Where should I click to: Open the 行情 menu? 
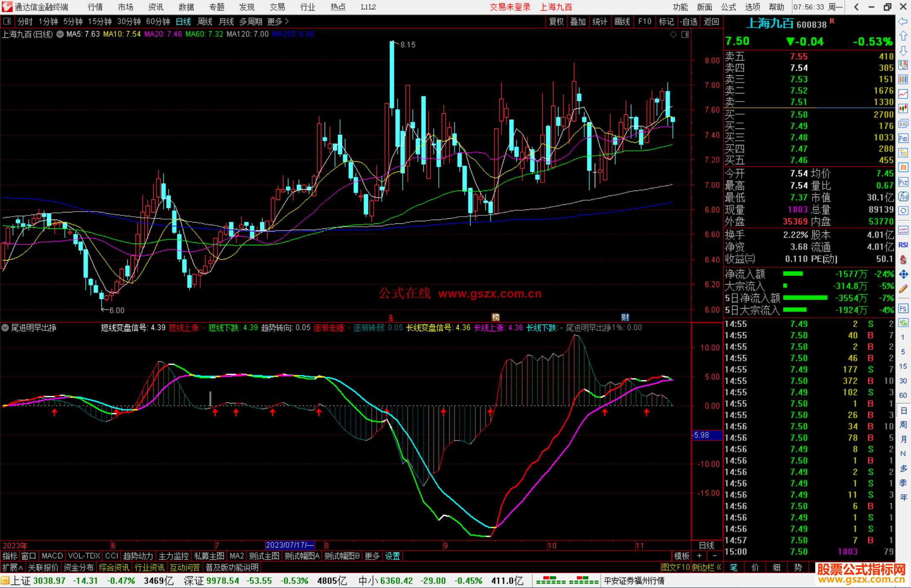pos(95,7)
